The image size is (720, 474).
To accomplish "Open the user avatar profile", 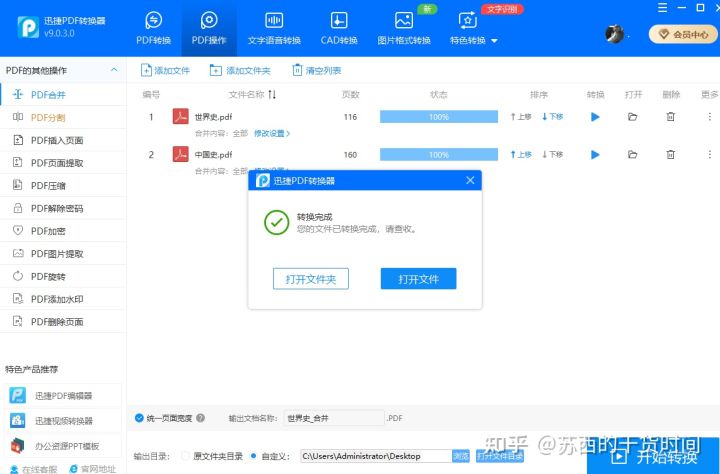I will [614, 34].
